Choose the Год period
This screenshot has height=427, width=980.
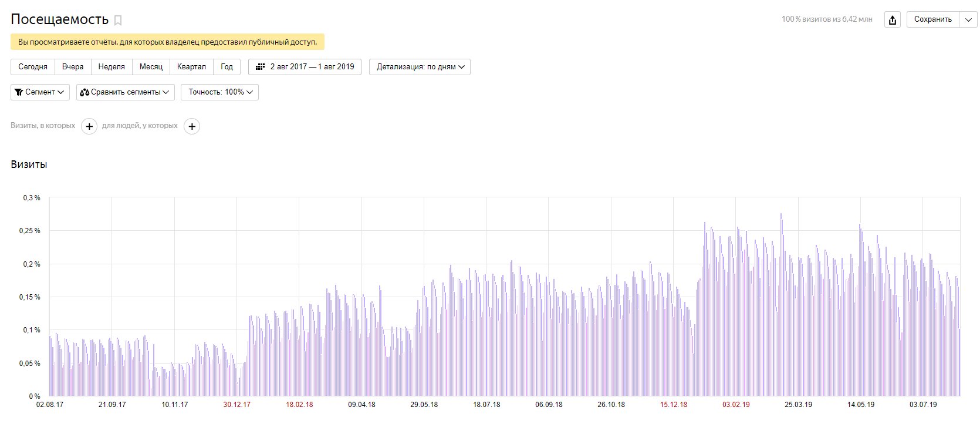point(227,67)
